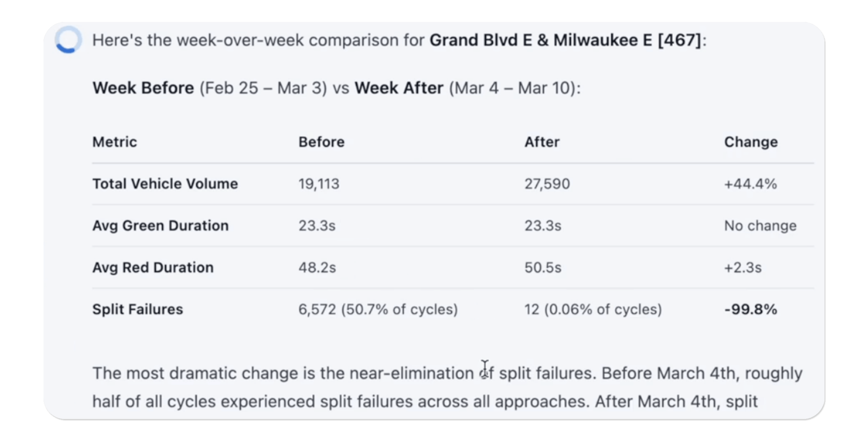This screenshot has height=441, width=868.
Task: Click the 19,113 before volume value
Action: coord(319,184)
